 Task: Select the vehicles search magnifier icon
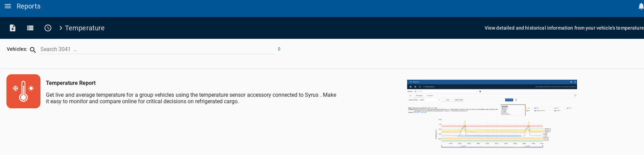coord(33,50)
